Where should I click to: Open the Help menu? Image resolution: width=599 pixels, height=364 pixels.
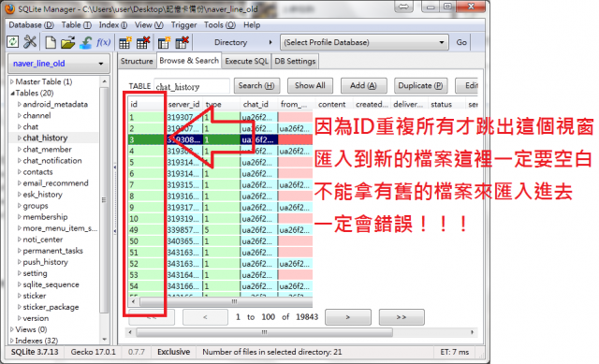point(252,25)
